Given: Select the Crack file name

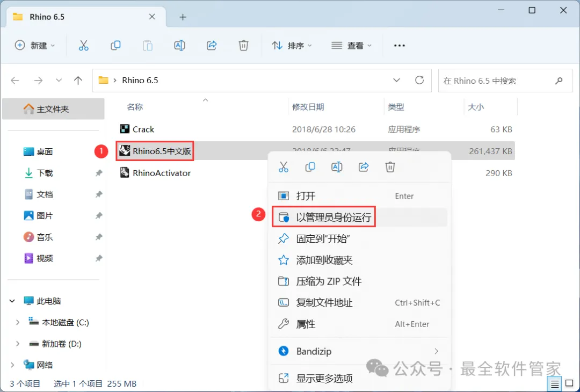Looking at the screenshot, I should pos(143,129).
